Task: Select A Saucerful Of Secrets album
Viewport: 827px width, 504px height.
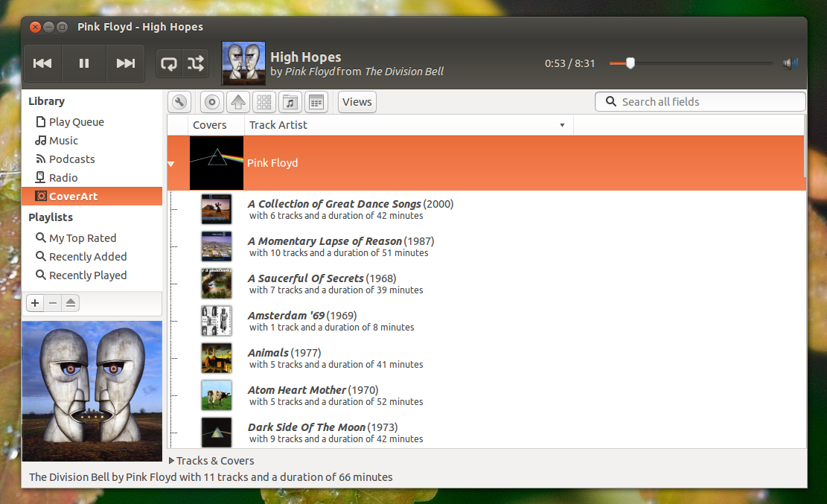Action: 486,284
